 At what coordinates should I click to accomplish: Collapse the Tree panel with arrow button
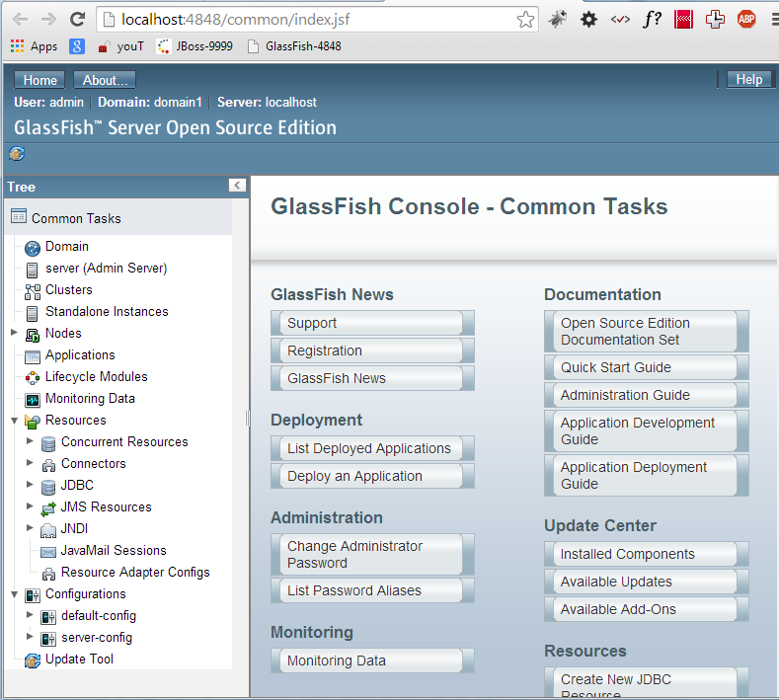237,186
